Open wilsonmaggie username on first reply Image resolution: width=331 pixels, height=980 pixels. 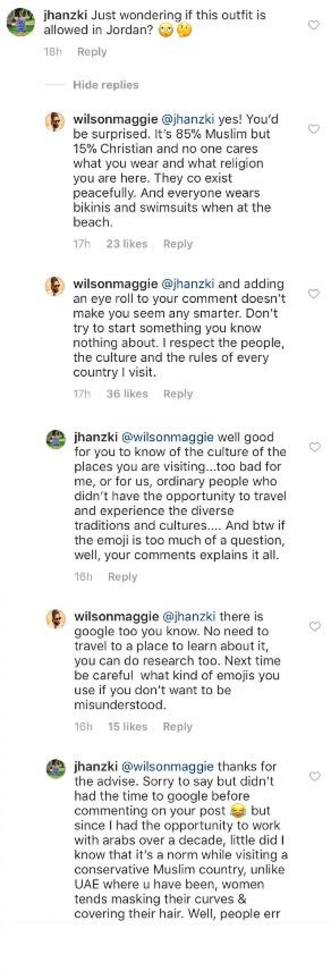click(x=115, y=120)
